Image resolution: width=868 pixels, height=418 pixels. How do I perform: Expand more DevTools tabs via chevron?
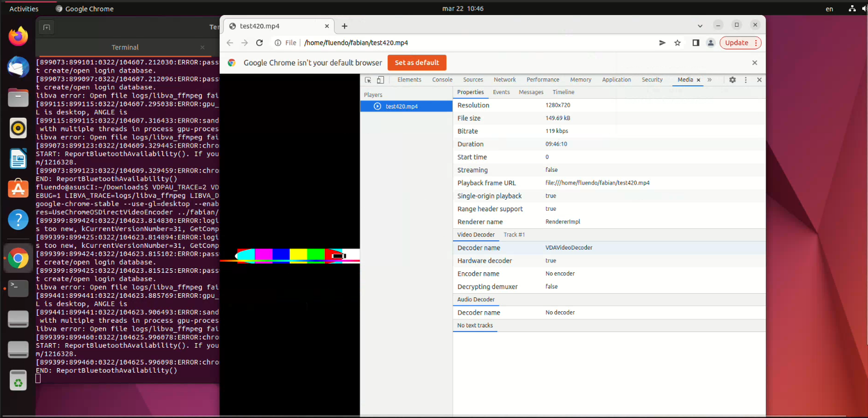tap(709, 80)
